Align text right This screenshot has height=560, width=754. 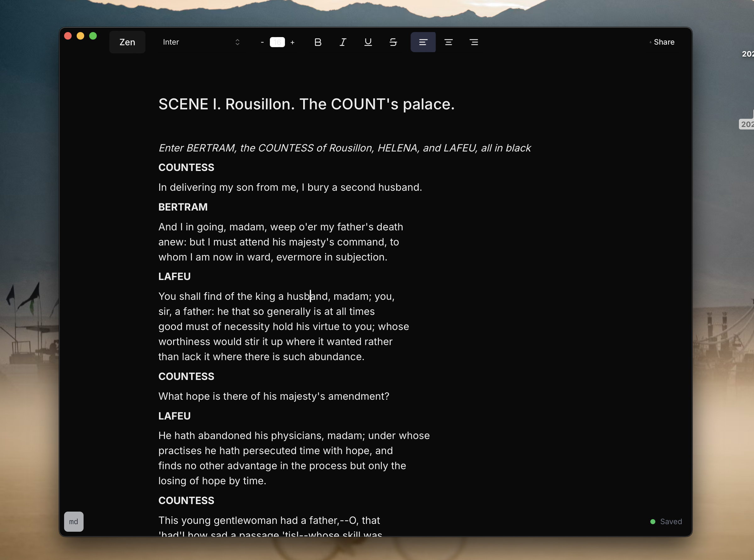(474, 42)
